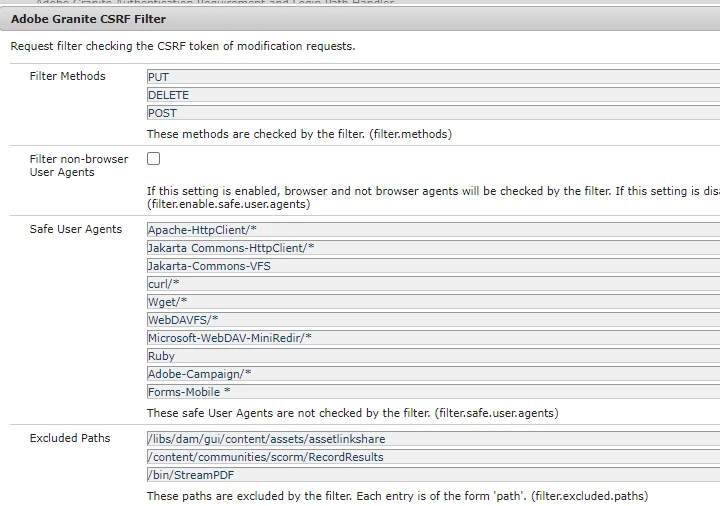This screenshot has height=506, width=720.
Task: Select the Apache-HttpClient/* user agent field
Action: click(x=433, y=230)
